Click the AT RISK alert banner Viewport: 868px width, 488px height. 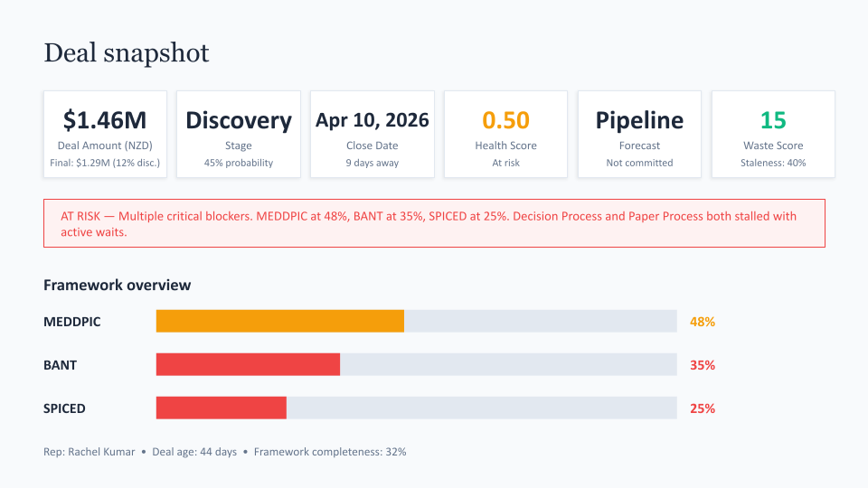coord(434,223)
